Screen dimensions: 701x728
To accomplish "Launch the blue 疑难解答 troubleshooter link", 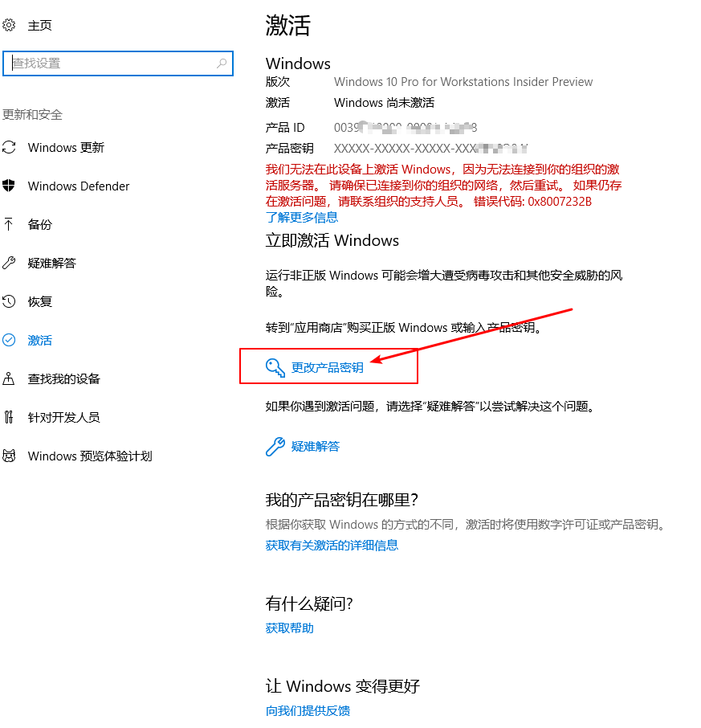I will (316, 447).
